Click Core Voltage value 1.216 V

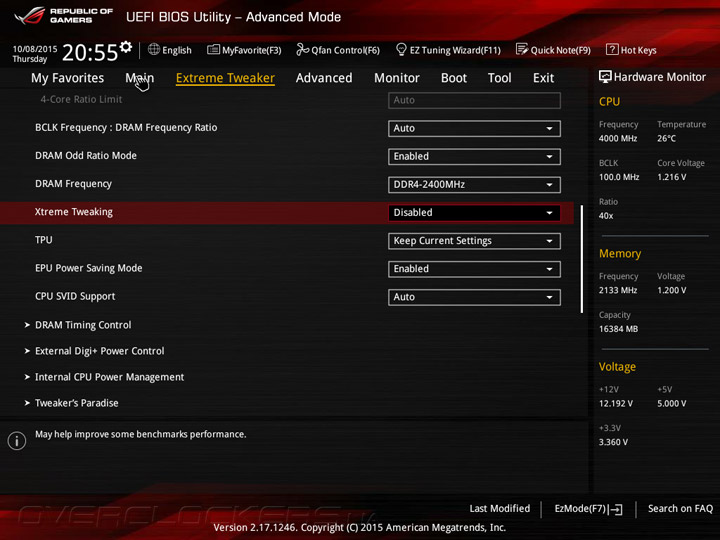671,177
